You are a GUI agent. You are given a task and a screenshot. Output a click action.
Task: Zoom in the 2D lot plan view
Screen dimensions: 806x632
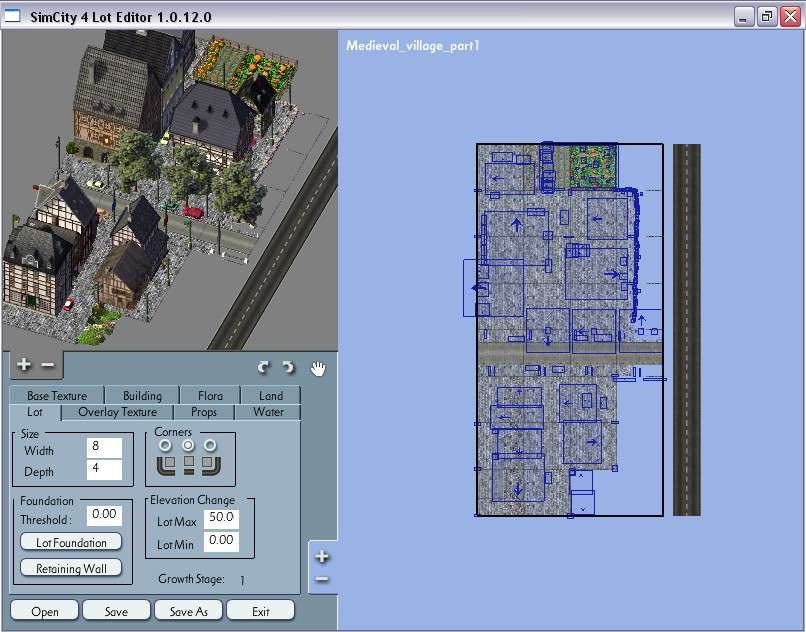(322, 556)
